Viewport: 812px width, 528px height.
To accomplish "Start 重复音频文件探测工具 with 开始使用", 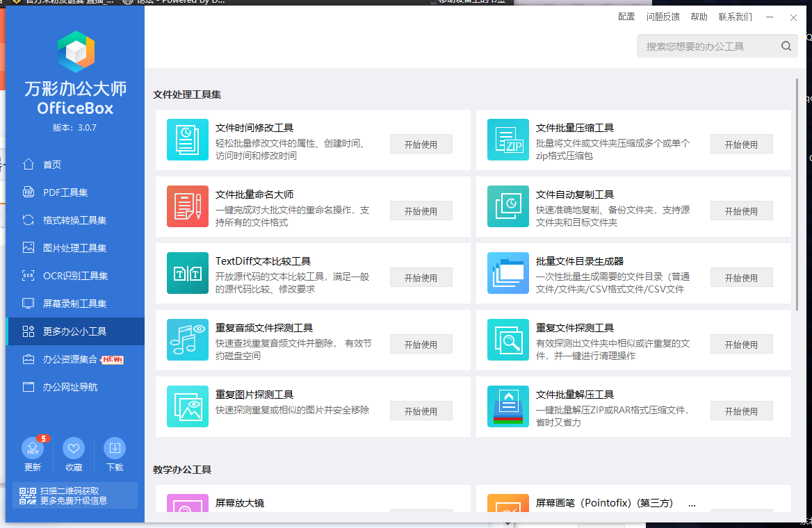I will point(421,344).
